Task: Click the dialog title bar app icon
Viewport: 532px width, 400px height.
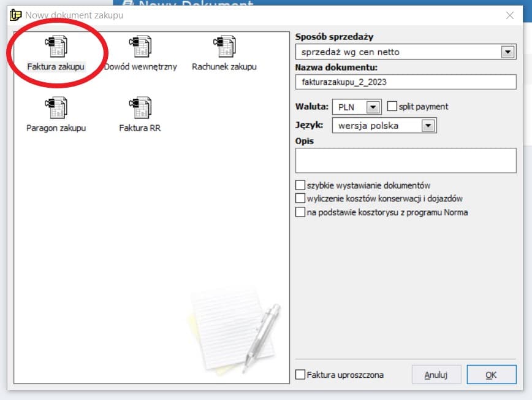Action: (16, 15)
